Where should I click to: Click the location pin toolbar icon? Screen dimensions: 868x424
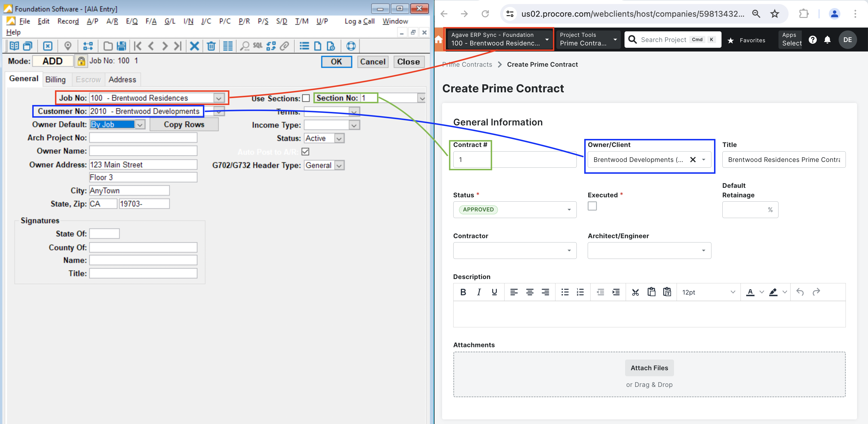(x=68, y=46)
